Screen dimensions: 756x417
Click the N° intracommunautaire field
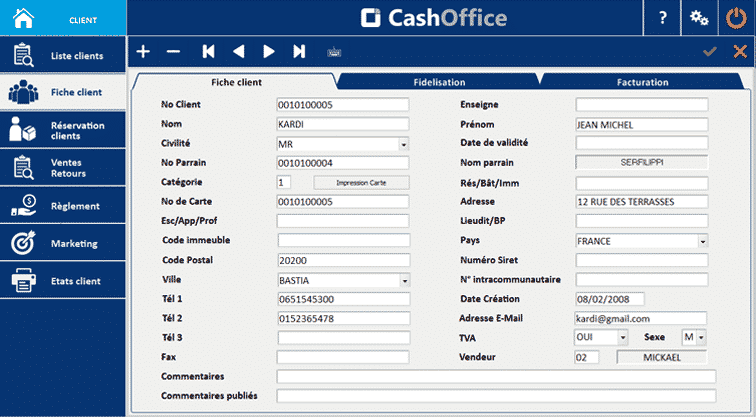click(x=642, y=280)
